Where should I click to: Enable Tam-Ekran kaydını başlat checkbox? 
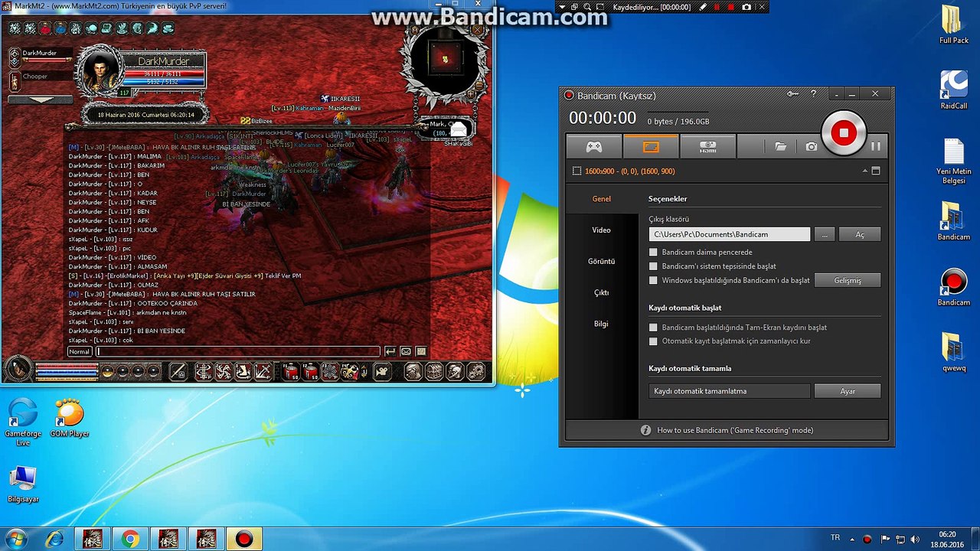(653, 328)
